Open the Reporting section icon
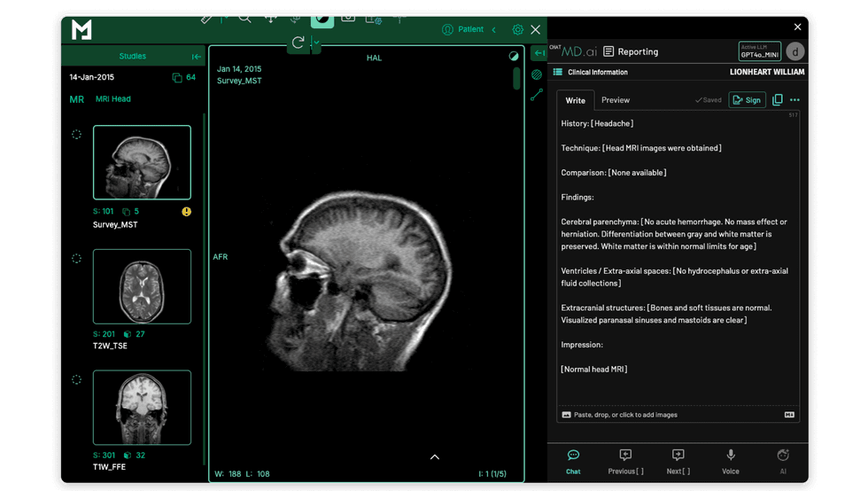Screen dimensions: 868x491 (608, 51)
